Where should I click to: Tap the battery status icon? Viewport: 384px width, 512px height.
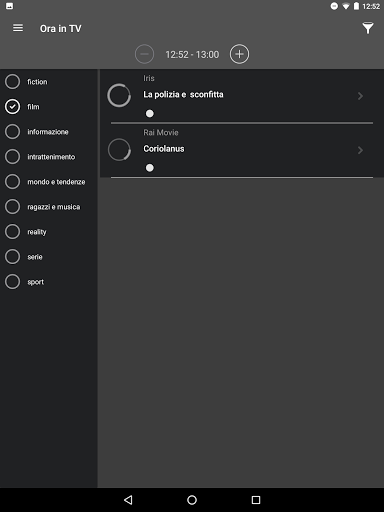[x=356, y=6]
